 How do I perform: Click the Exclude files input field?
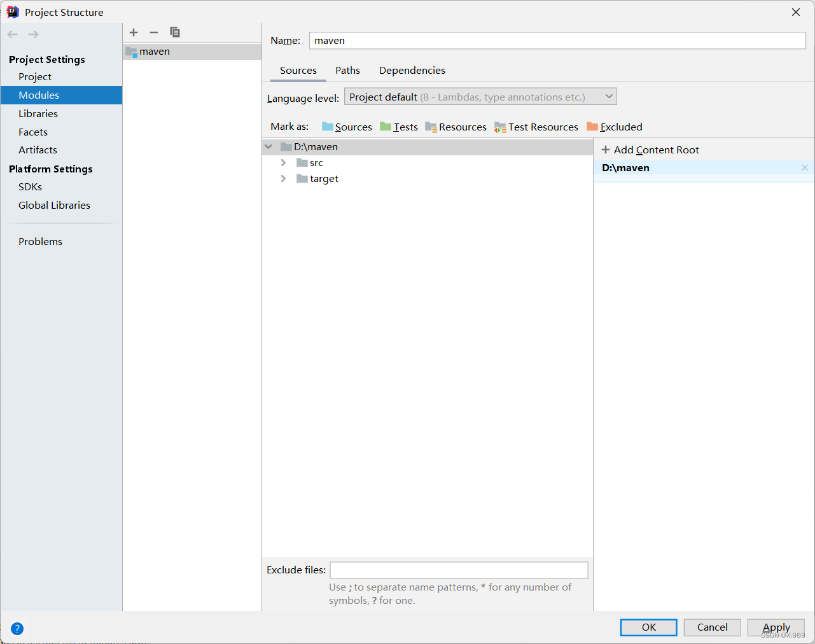[459, 570]
